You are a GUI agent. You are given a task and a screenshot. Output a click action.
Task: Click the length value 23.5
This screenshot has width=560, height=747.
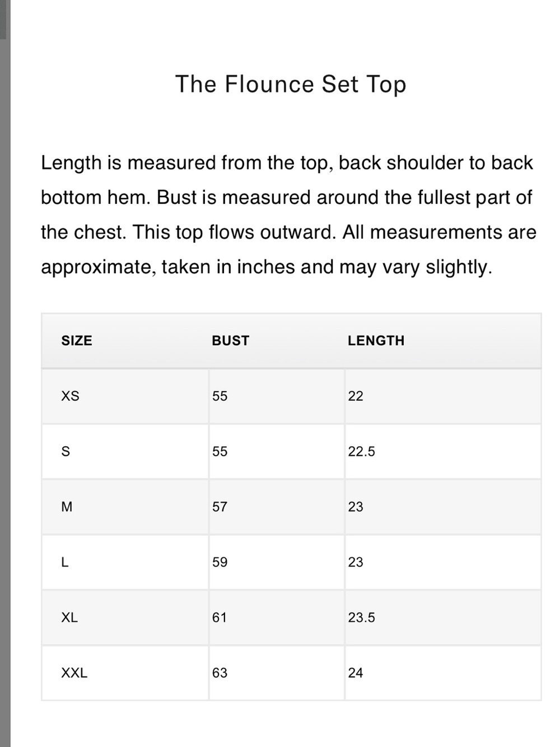[x=361, y=618]
